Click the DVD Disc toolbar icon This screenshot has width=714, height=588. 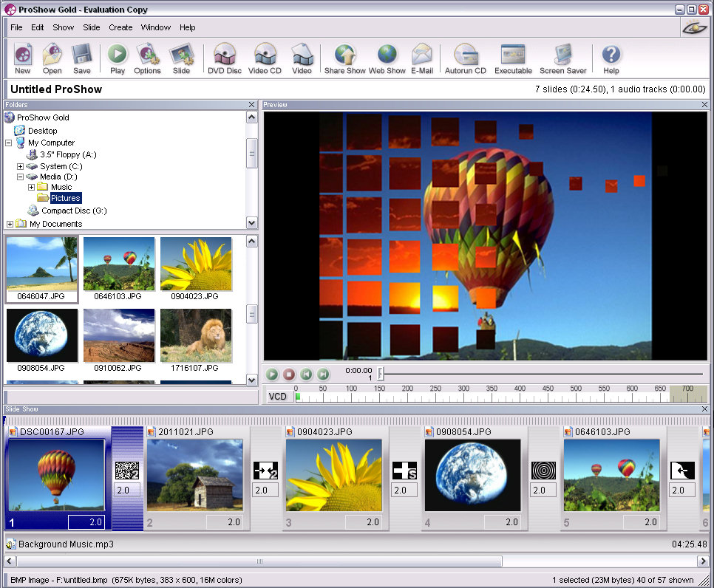225,56
